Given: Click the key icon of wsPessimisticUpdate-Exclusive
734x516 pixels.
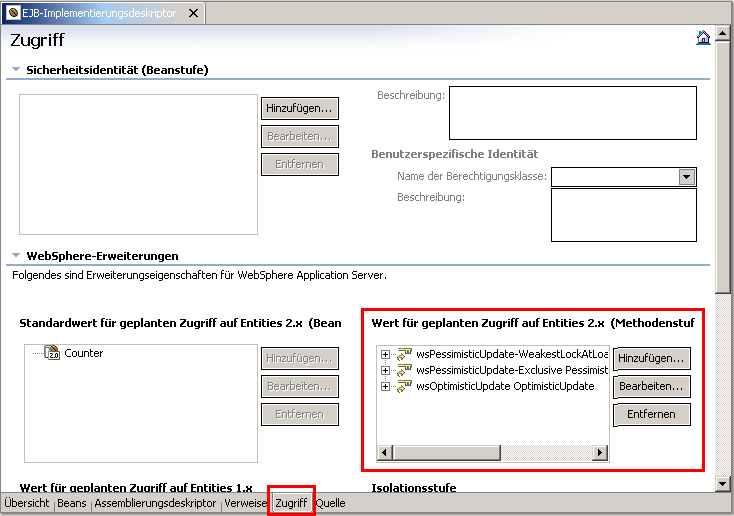Looking at the screenshot, I should pos(404,370).
